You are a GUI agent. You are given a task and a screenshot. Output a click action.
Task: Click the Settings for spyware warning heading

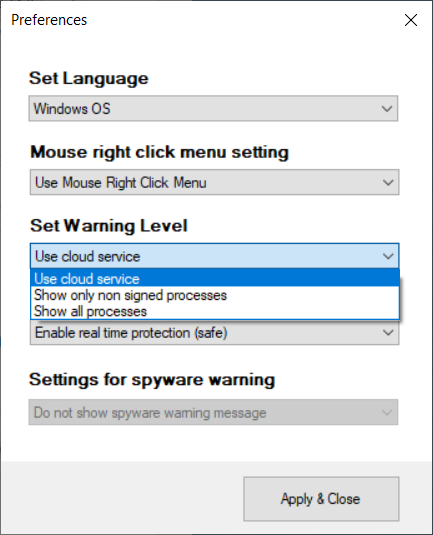click(x=152, y=380)
